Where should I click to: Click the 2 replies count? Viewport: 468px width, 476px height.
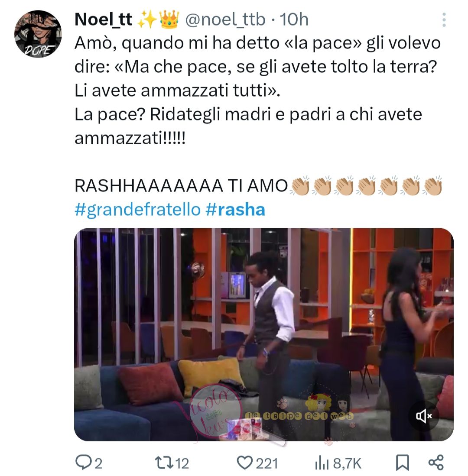tap(98, 463)
